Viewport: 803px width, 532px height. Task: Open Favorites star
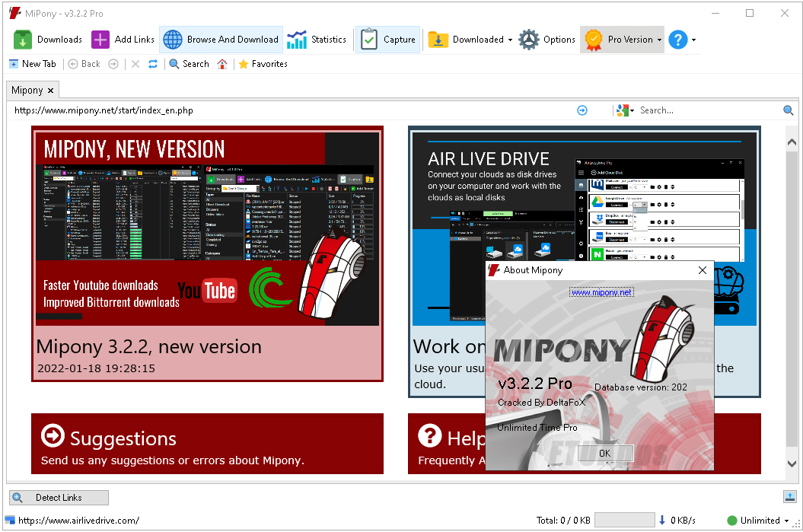click(x=263, y=64)
